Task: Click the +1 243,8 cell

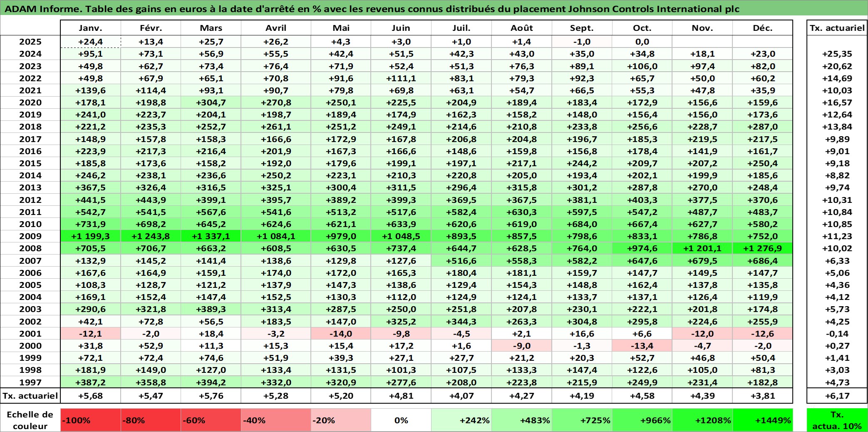Action: point(151,236)
